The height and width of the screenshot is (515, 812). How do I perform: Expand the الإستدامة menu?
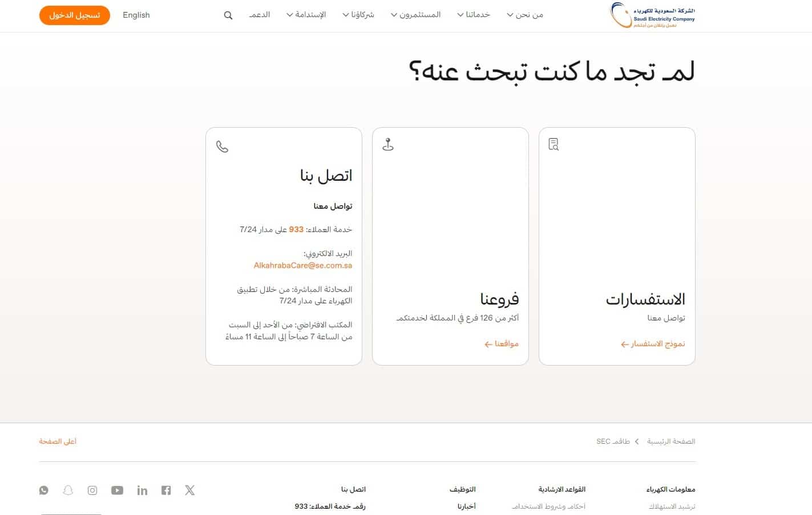click(306, 15)
